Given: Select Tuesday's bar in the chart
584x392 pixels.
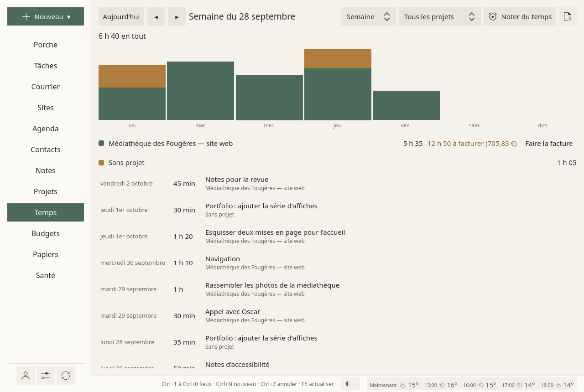Looking at the screenshot, I should [200, 91].
